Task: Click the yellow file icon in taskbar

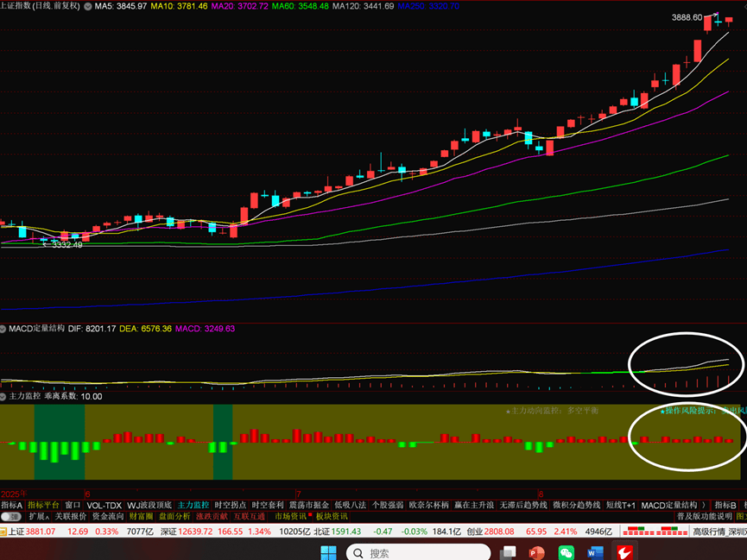Action: 507,552
